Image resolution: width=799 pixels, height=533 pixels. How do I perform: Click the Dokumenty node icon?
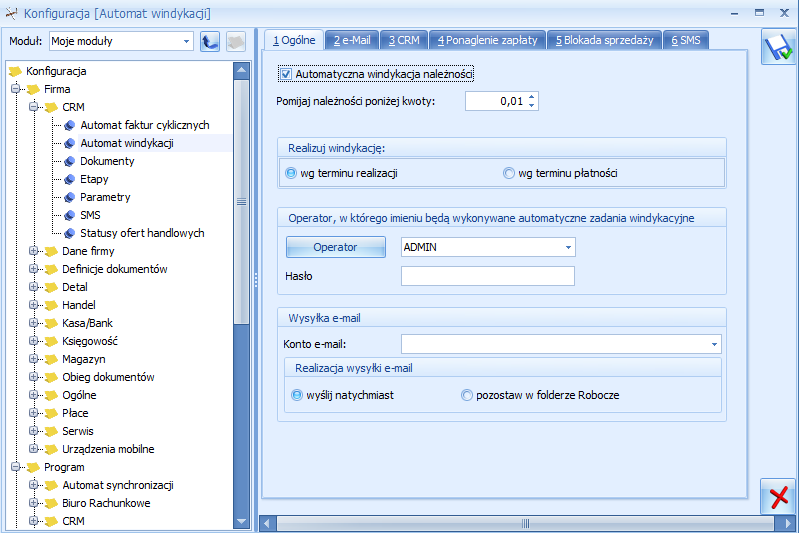(x=70, y=162)
